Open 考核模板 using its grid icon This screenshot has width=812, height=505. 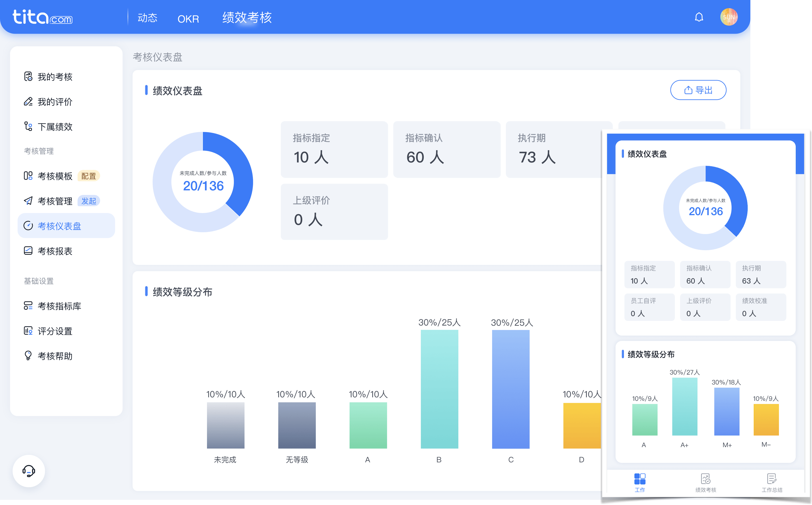pos(29,176)
